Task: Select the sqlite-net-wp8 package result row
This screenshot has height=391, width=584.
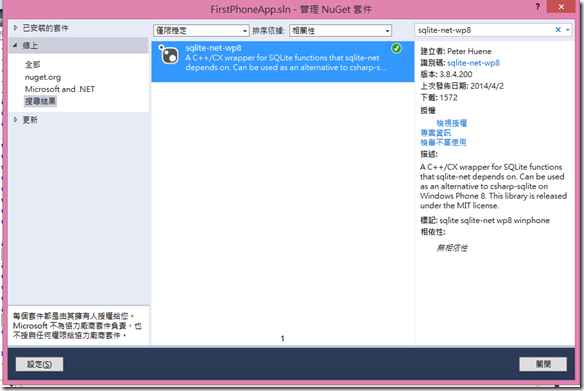Action: (283, 61)
